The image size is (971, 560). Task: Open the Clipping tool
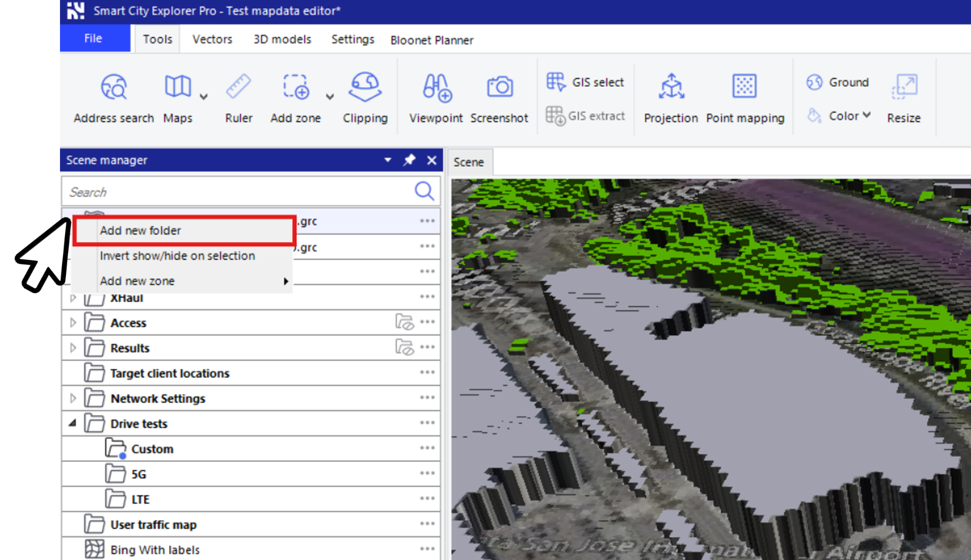coord(365,98)
